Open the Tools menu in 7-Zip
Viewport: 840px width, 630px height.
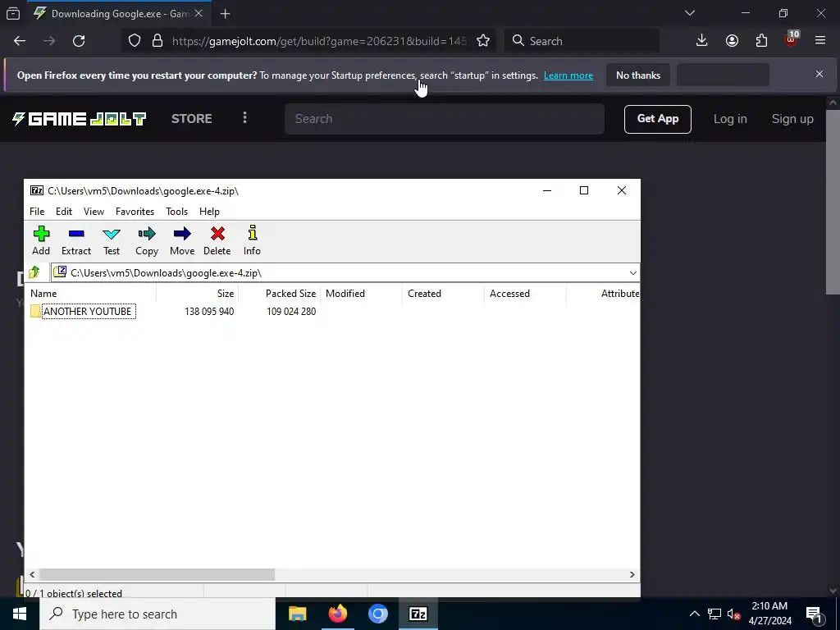177,212
